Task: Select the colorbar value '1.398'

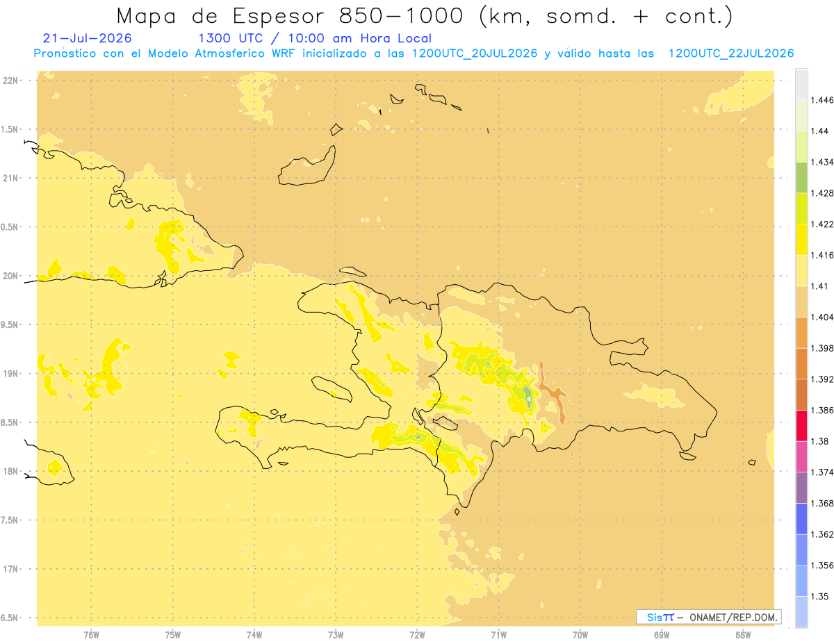Action: click(x=821, y=348)
